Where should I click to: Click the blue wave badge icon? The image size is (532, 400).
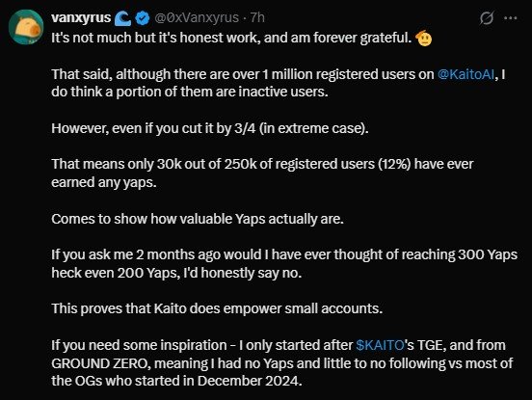(x=122, y=18)
